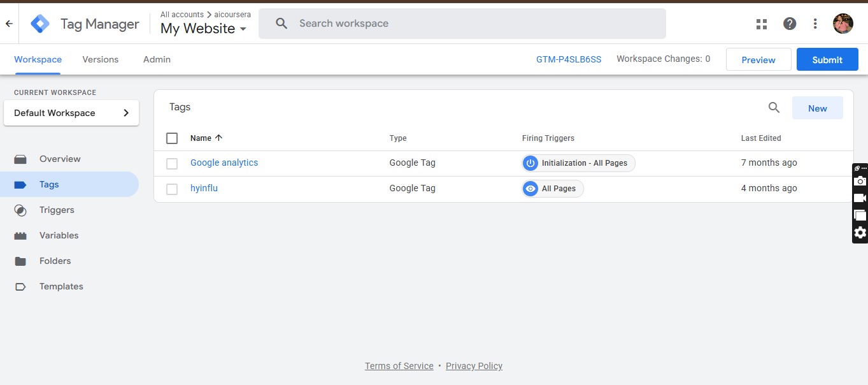Open the Google apps grid icon
The height and width of the screenshot is (385, 868).
point(761,24)
